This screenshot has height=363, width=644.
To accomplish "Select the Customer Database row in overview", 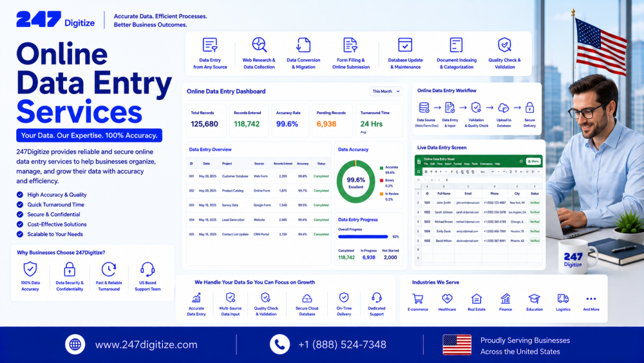I will point(259,176).
